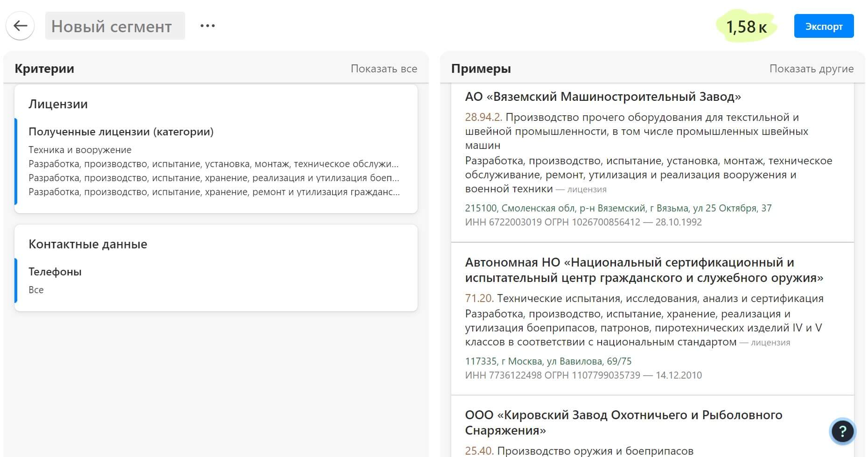Open the help question mark button
This screenshot has height=457, width=868.
842,431
